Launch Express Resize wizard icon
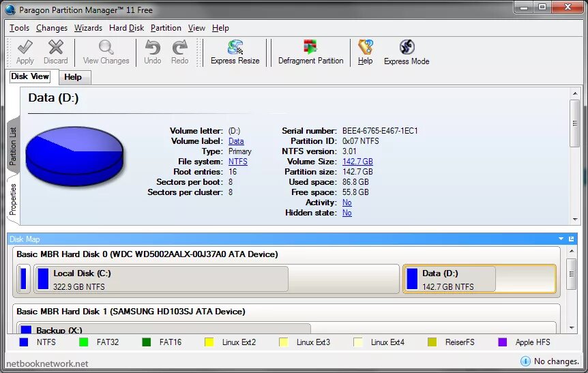 pyautogui.click(x=235, y=47)
